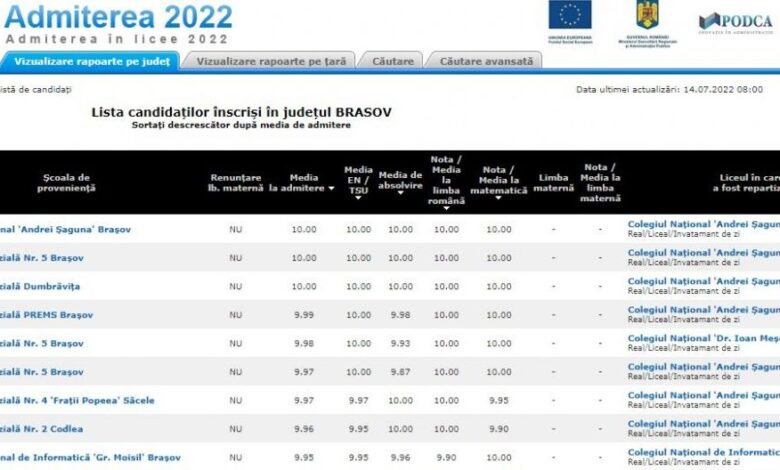This screenshot has width=780, height=470.
Task: Open school link Nr. 4 'Frații Popeea' Săcele
Action: (77, 400)
